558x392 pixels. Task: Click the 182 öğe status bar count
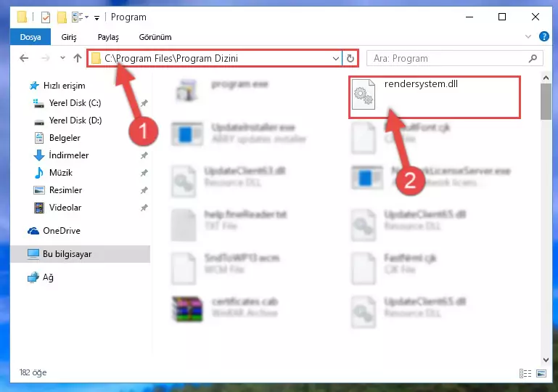point(33,372)
